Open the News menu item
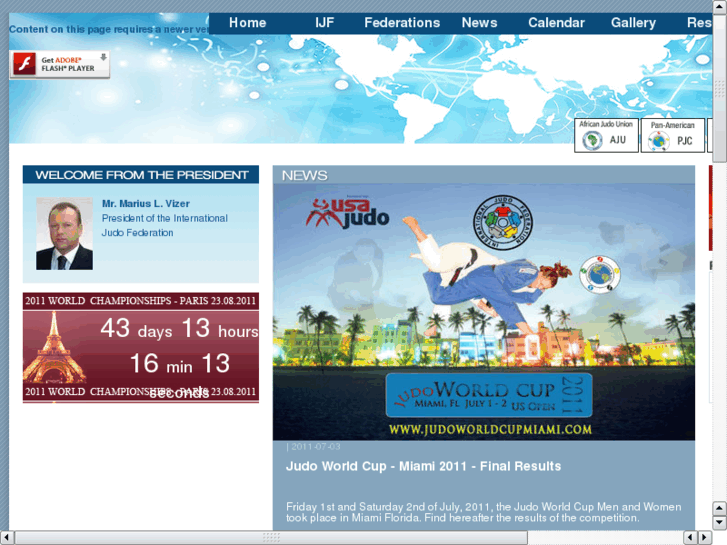This screenshot has width=727, height=545. click(x=479, y=23)
